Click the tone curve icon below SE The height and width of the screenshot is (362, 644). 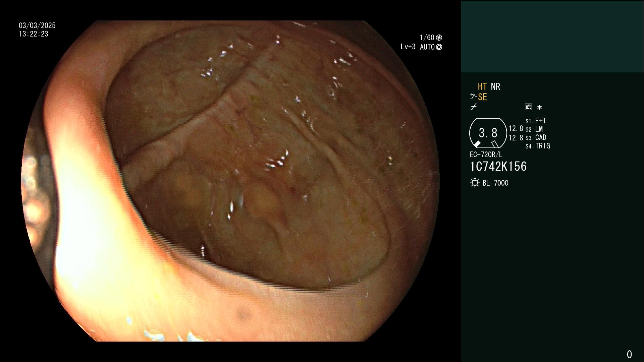pos(474,107)
